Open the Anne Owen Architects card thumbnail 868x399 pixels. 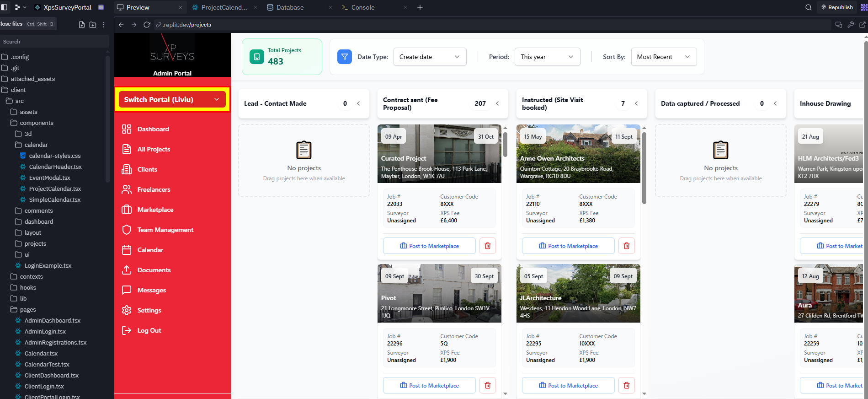[578, 154]
